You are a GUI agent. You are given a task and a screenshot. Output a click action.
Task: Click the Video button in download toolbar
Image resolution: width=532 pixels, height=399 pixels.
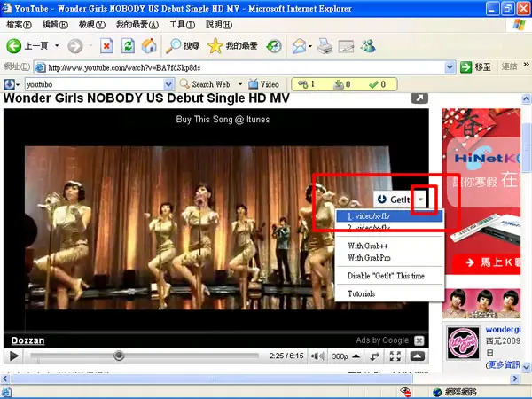pyautogui.click(x=263, y=84)
